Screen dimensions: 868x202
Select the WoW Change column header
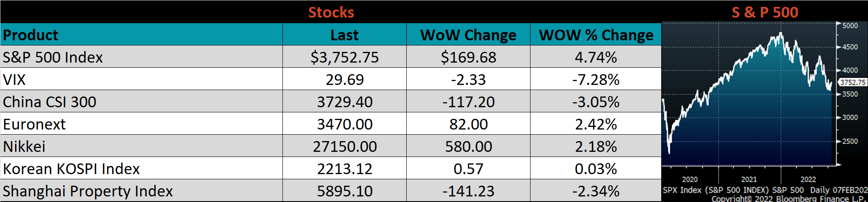pyautogui.click(x=468, y=35)
